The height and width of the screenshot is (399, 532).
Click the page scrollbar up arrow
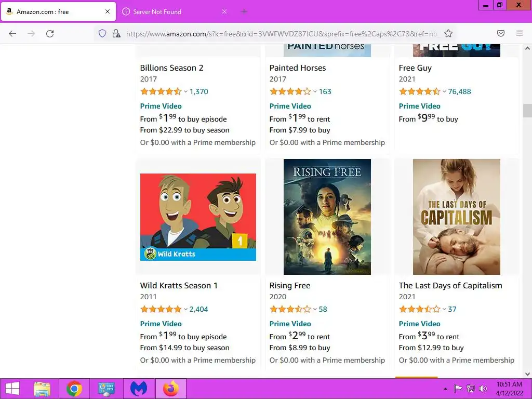click(527, 48)
